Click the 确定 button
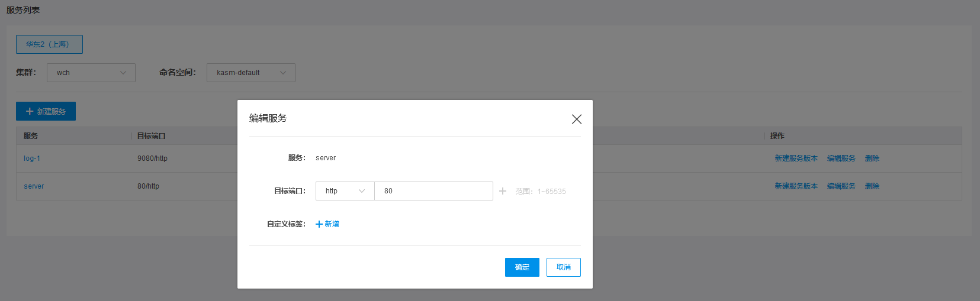Screen dimensions: 980x301 pos(522,267)
